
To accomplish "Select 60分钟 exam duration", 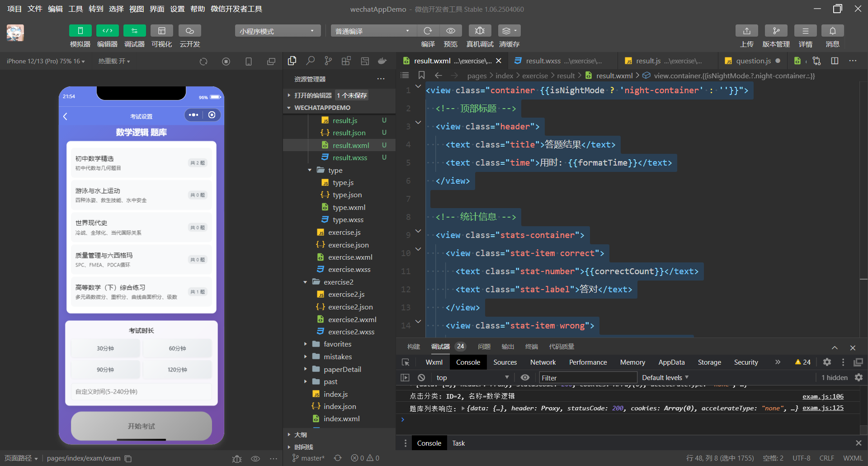I will pos(177,348).
